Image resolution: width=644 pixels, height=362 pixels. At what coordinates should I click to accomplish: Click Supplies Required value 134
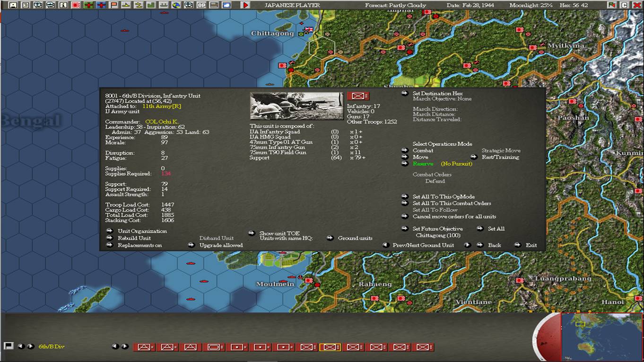tap(165, 174)
